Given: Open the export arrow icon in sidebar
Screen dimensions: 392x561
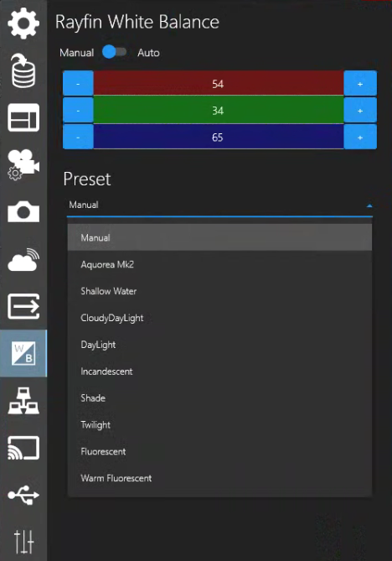Looking at the screenshot, I should pyautogui.click(x=23, y=306).
